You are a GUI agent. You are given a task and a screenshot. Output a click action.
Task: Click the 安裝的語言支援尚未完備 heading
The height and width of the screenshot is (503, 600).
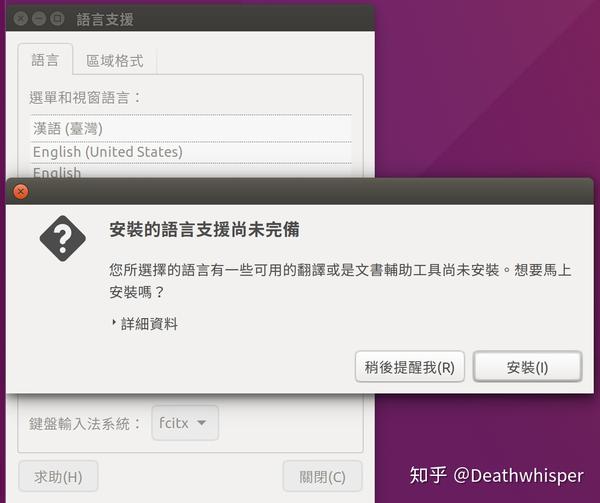204,230
